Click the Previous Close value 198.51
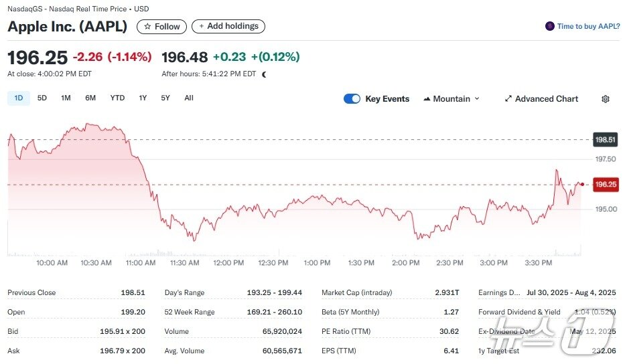 pos(133,292)
